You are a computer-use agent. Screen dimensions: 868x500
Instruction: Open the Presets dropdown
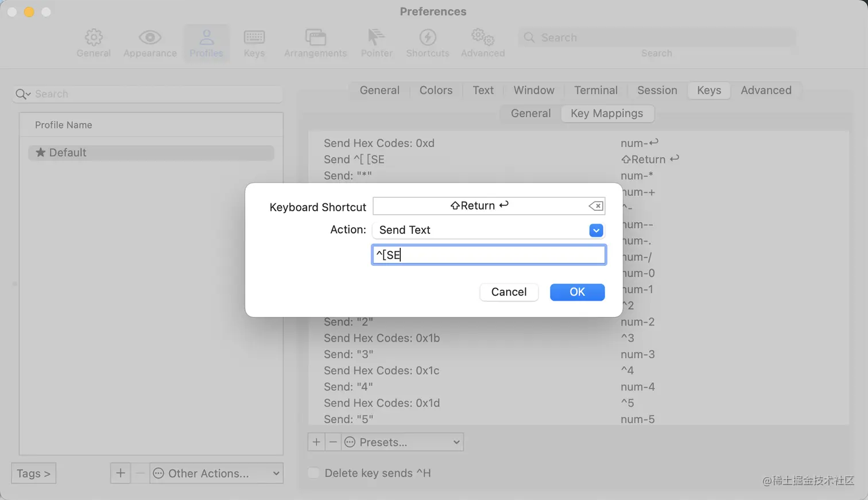click(x=402, y=442)
